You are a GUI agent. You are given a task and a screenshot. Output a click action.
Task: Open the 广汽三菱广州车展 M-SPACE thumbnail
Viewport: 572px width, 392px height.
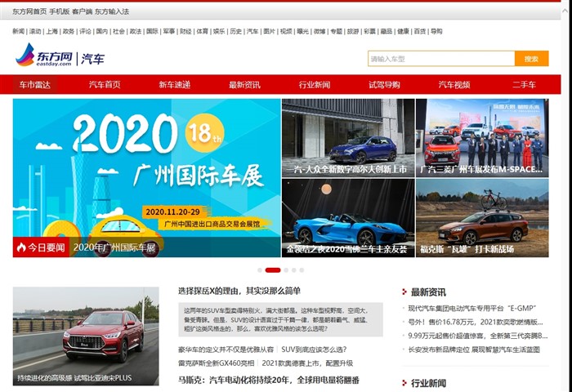click(x=482, y=138)
